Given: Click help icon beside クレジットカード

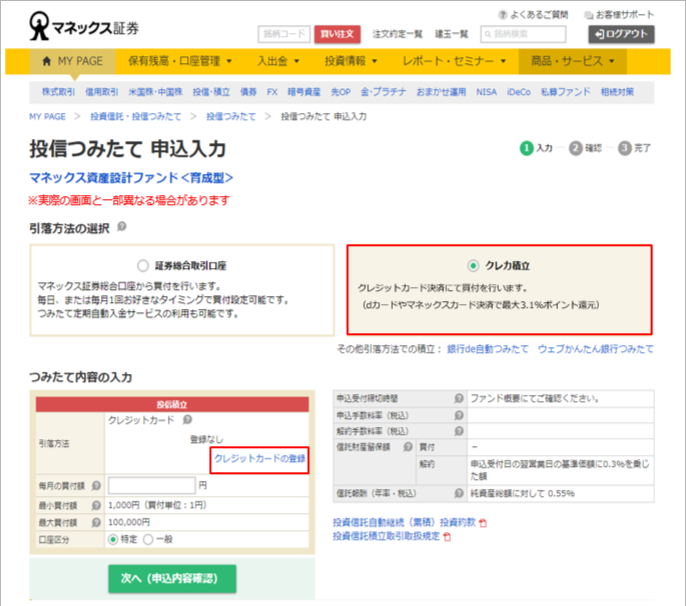Looking at the screenshot, I should (187, 420).
